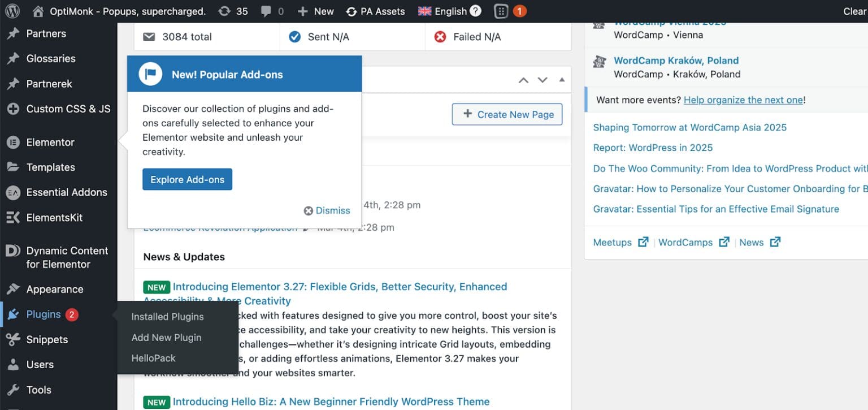
Task: Click the WordPress logo in admin bar
Action: point(12,11)
